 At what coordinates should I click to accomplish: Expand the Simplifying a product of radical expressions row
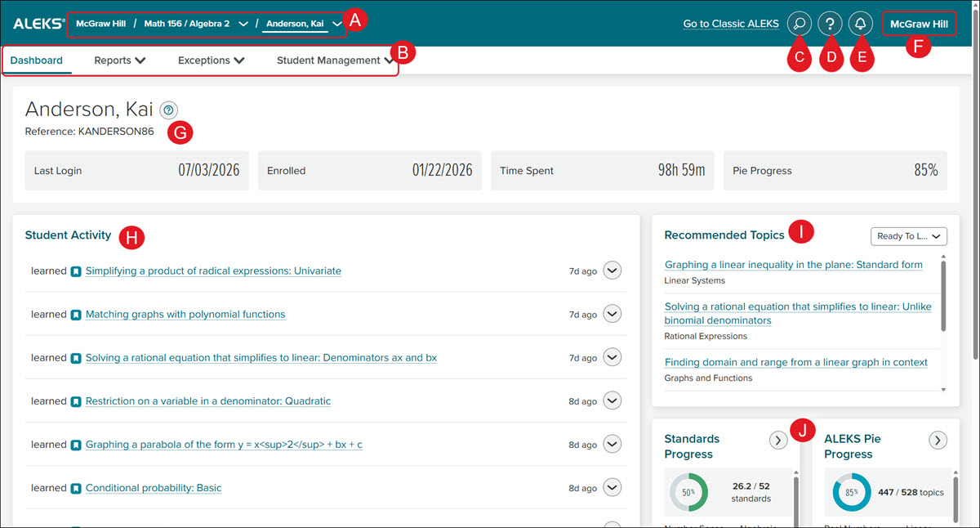click(612, 271)
